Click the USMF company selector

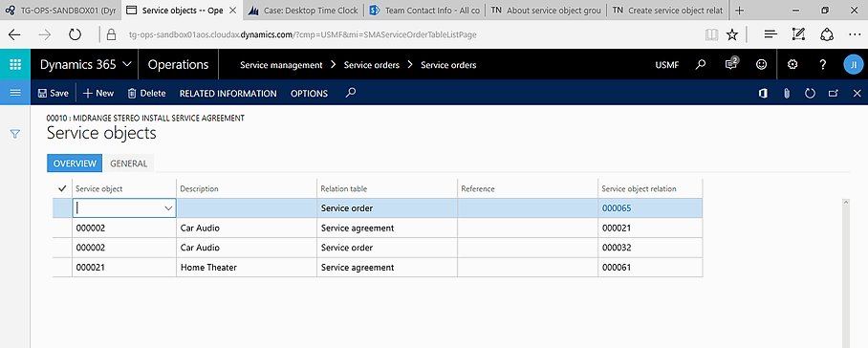pos(667,65)
